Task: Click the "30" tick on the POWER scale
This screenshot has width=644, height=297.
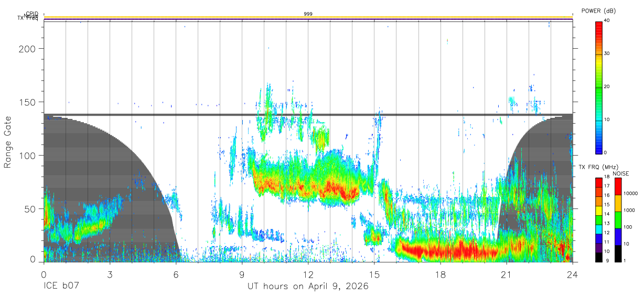Action: pos(607,53)
